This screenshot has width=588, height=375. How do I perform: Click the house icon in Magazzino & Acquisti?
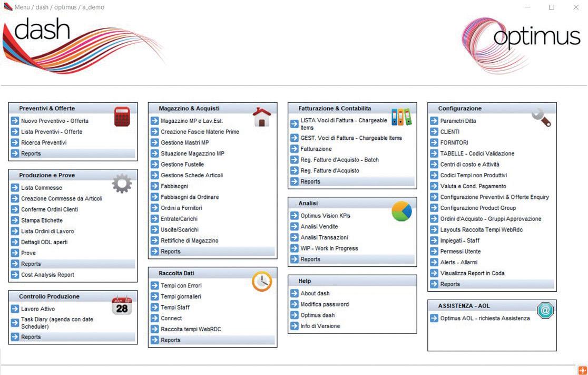click(262, 117)
